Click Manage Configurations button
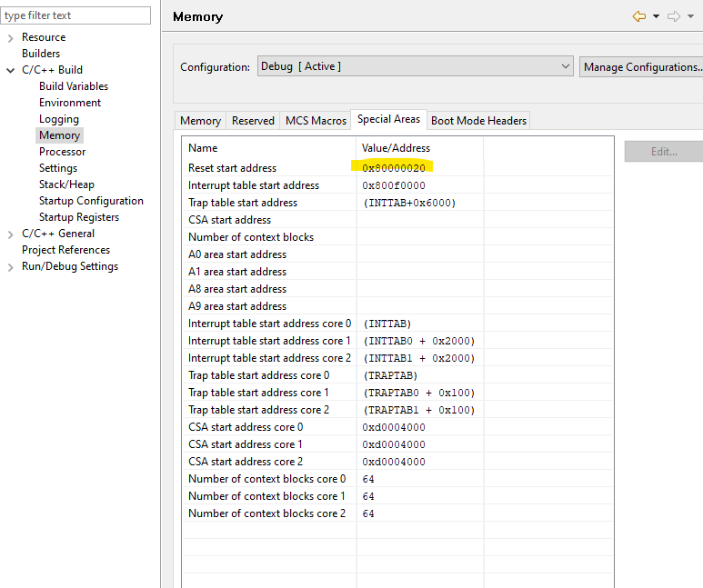 (642, 66)
